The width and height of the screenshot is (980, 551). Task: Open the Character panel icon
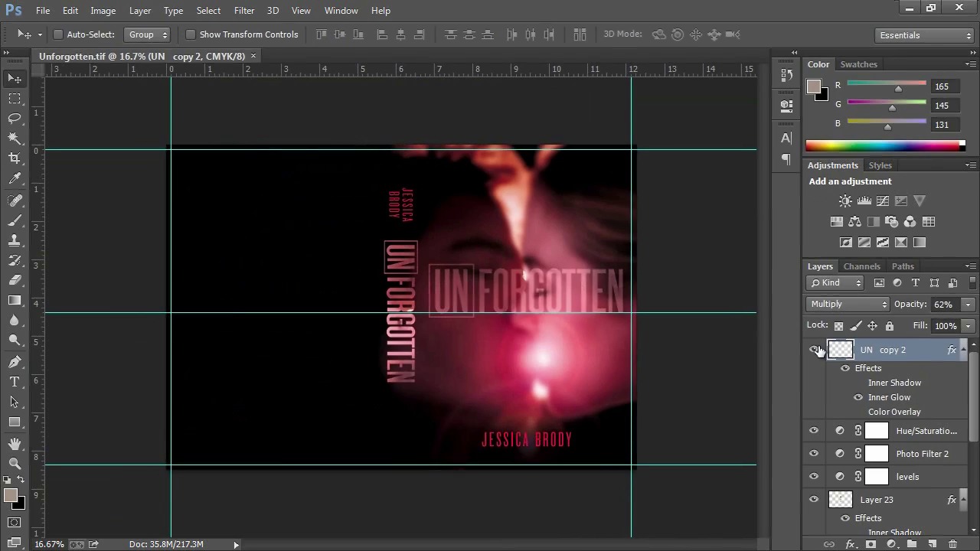tap(786, 138)
